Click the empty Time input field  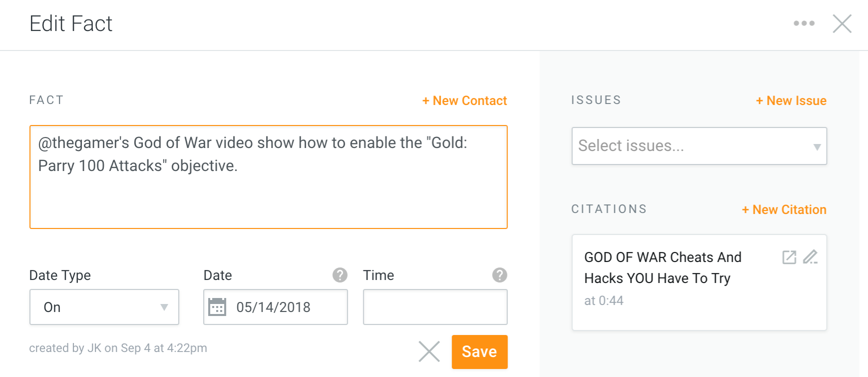click(435, 307)
